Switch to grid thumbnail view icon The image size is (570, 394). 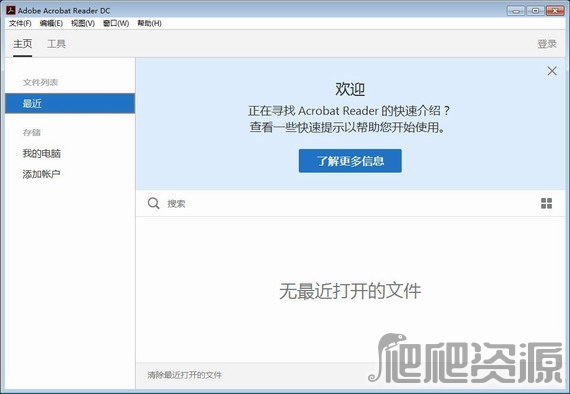[546, 203]
